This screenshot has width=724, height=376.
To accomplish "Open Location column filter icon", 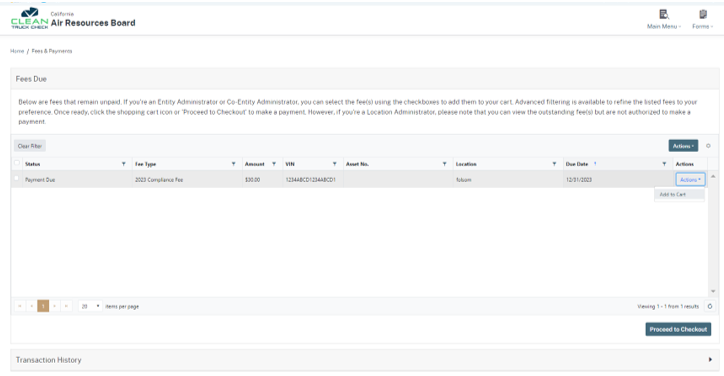I will pyautogui.click(x=554, y=164).
